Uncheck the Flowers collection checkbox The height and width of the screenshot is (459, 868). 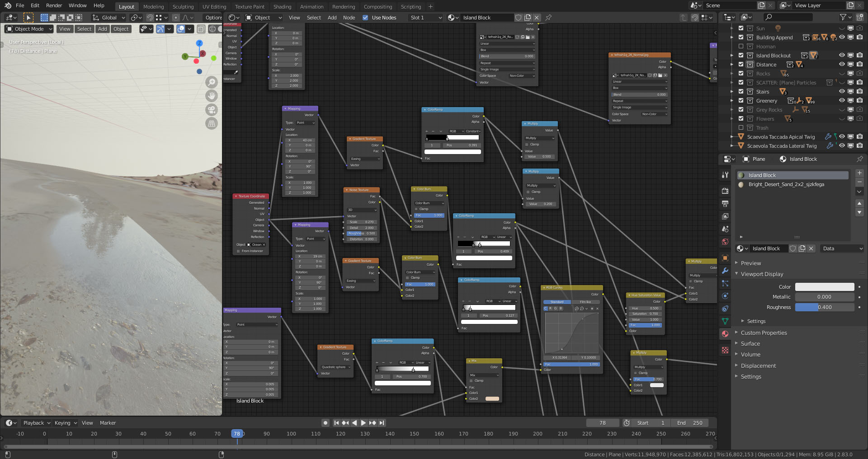[741, 119]
